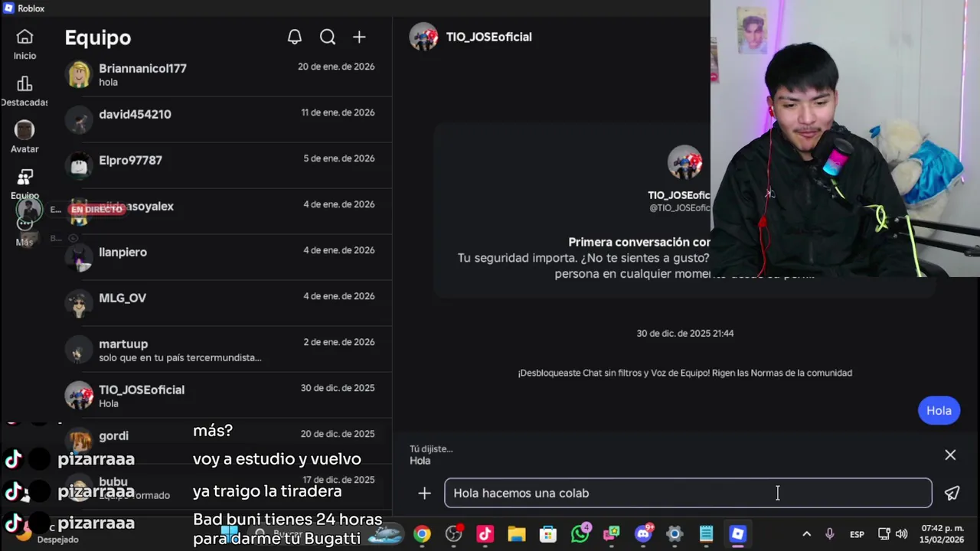Click the '30 de dic. de 2025 21:44' timestamp
Screen dimensions: 980x551
pos(685,333)
